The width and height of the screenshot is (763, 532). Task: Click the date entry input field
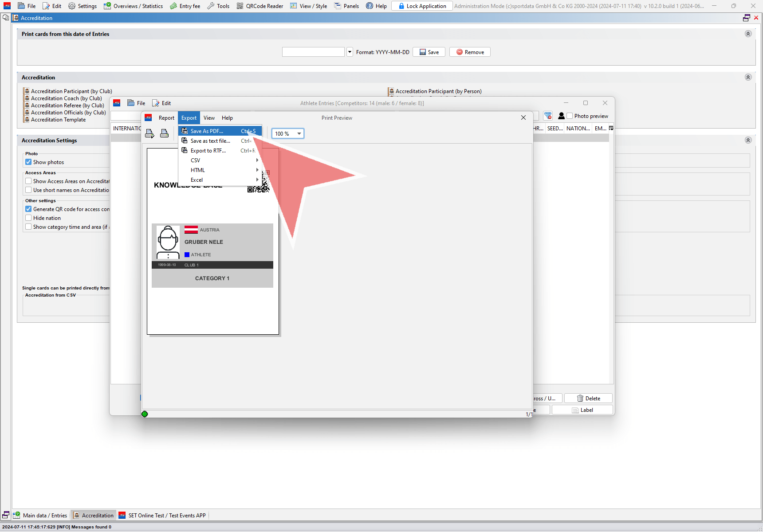[313, 52]
